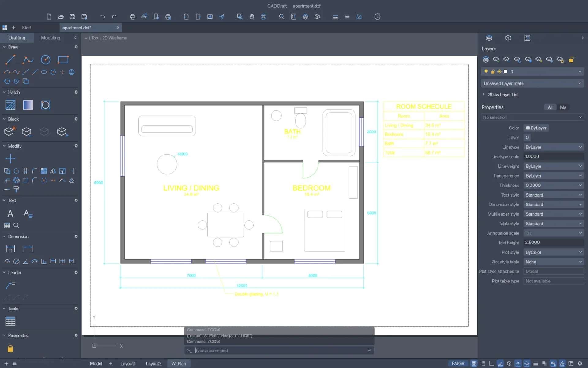
Task: Choose the Hatch pattern tool
Action: coord(10,105)
